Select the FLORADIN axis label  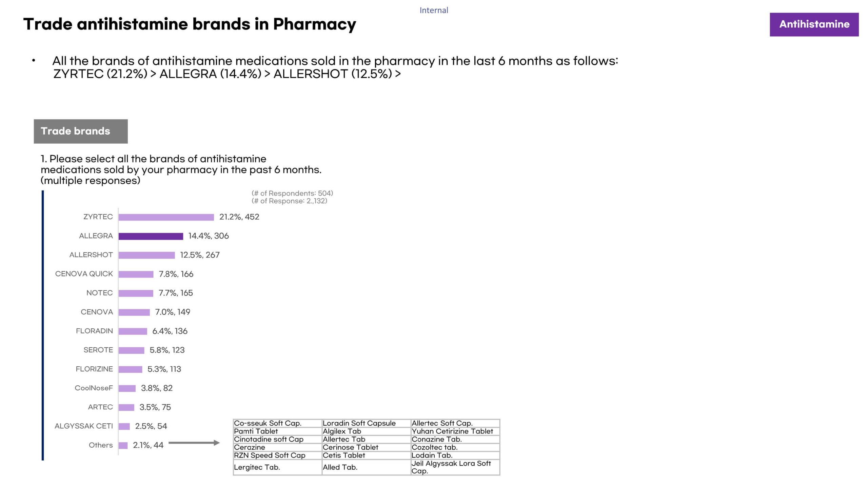point(94,331)
